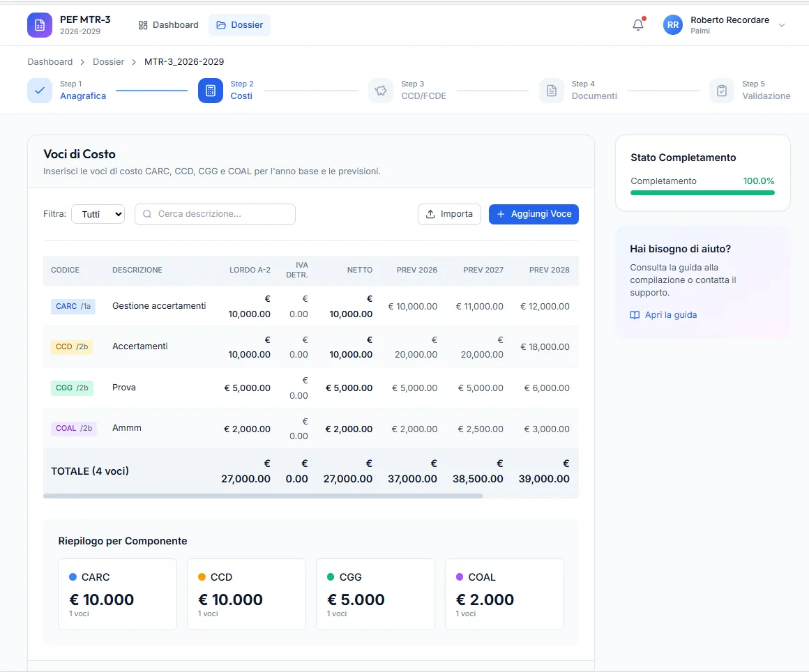
Task: Click the CGG /2b code badge
Action: click(72, 388)
